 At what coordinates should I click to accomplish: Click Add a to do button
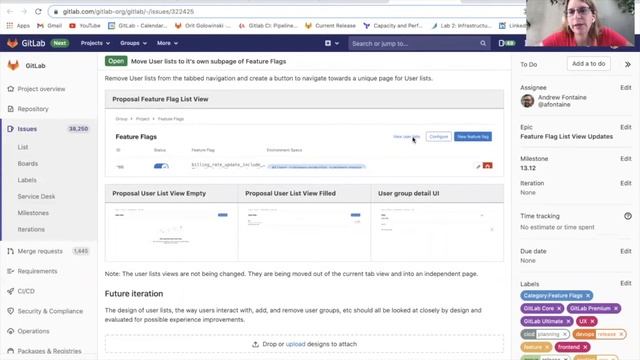pos(589,64)
